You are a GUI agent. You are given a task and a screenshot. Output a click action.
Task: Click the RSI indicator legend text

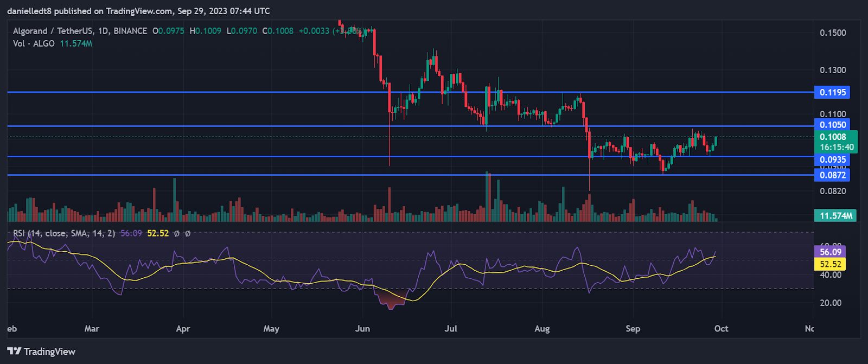click(64, 233)
